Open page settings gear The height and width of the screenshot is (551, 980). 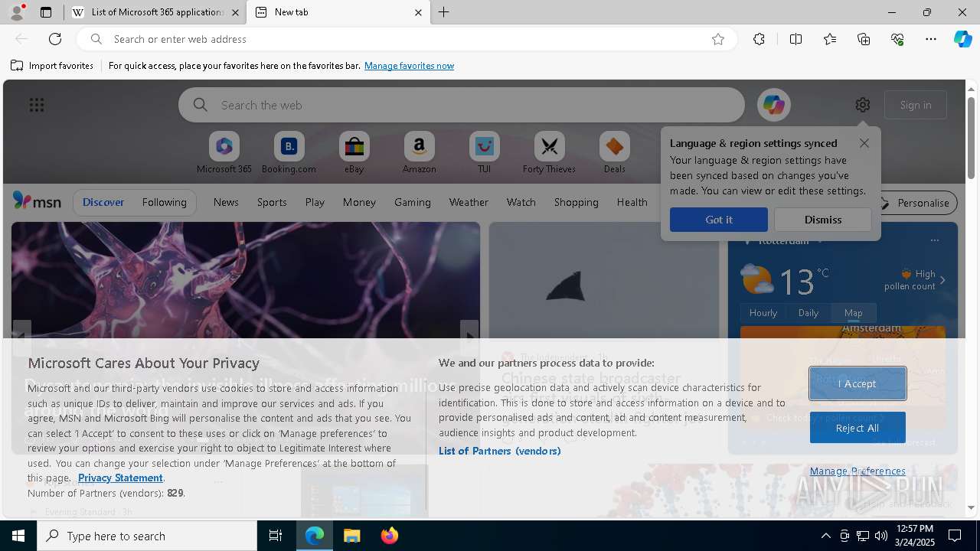pyautogui.click(x=863, y=105)
